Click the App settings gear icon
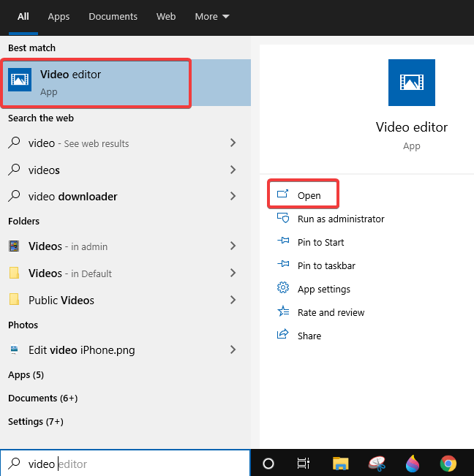Screen dimensions: 474x476 pyautogui.click(x=282, y=287)
